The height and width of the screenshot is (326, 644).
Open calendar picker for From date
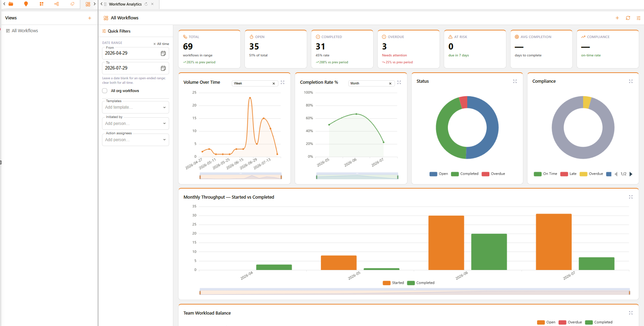[x=163, y=53]
